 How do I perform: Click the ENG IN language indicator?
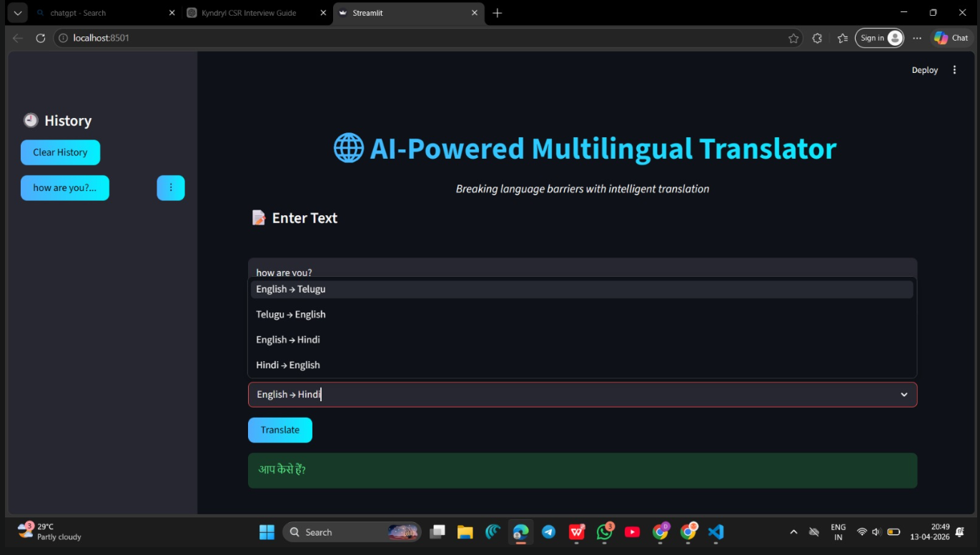(x=838, y=532)
